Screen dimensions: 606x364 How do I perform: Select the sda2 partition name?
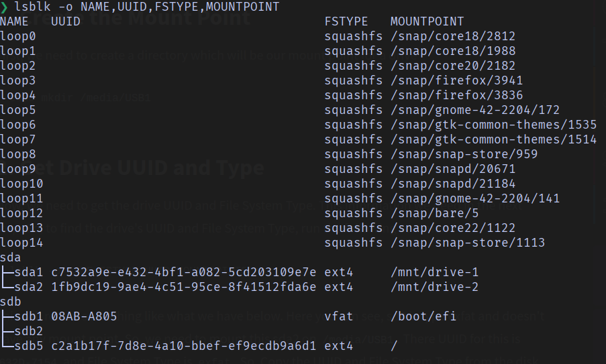(x=29, y=287)
